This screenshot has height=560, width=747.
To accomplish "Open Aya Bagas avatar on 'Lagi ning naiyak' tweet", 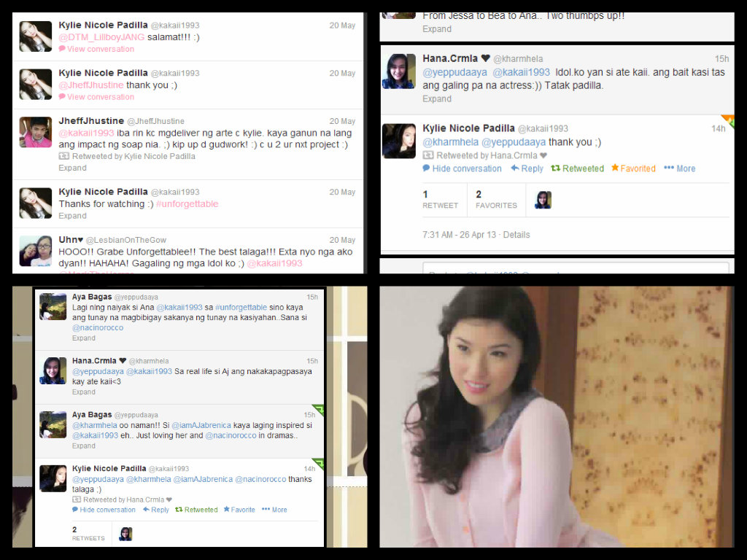I will tap(53, 307).
